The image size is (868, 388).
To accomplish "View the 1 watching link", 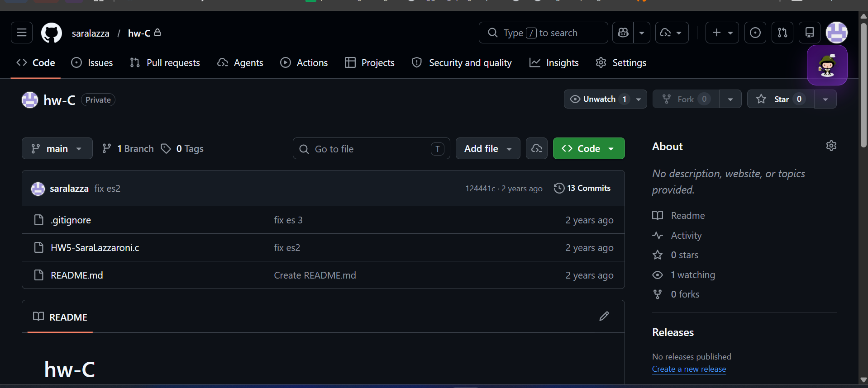I will point(683,275).
